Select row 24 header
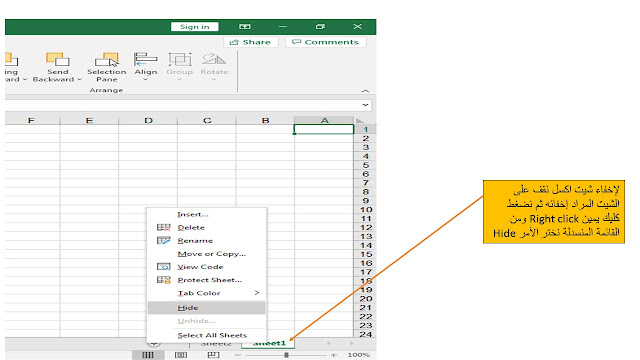640x360 pixels. coord(365,334)
